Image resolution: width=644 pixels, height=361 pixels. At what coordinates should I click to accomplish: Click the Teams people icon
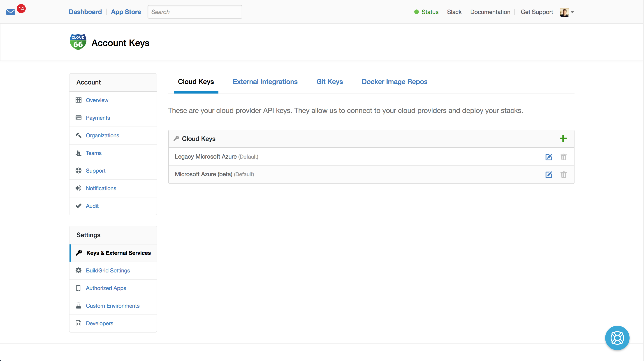point(79,153)
